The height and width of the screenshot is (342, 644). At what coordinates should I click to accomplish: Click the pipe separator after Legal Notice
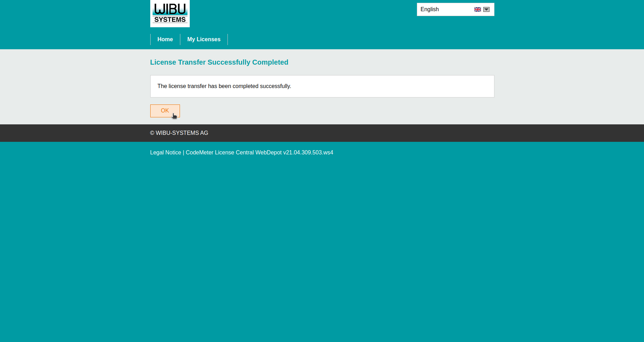point(183,153)
